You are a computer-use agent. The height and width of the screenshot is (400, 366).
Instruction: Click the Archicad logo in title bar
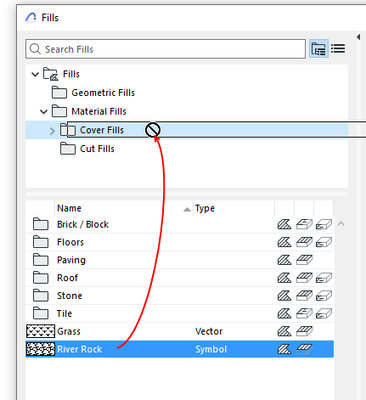[31, 17]
